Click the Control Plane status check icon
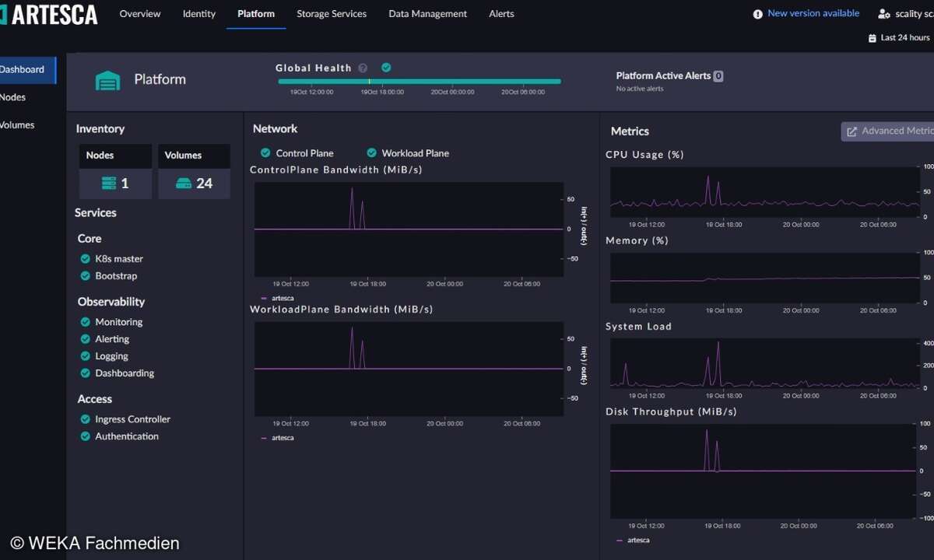The height and width of the screenshot is (560, 934). tap(265, 152)
